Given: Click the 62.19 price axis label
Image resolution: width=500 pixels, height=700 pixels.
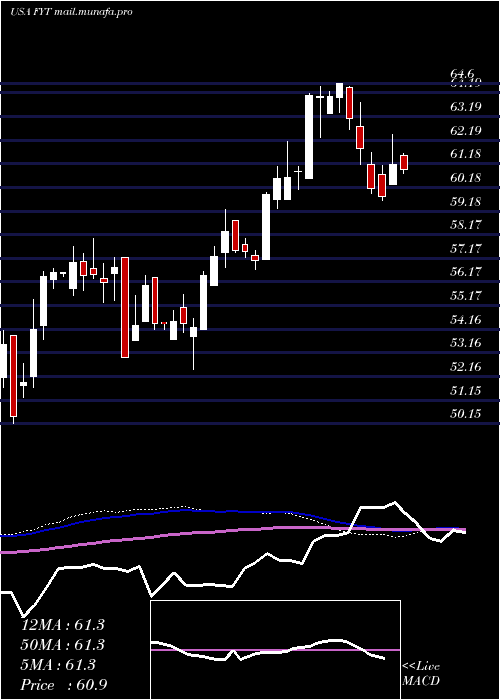Looking at the screenshot, I should click(x=466, y=131).
